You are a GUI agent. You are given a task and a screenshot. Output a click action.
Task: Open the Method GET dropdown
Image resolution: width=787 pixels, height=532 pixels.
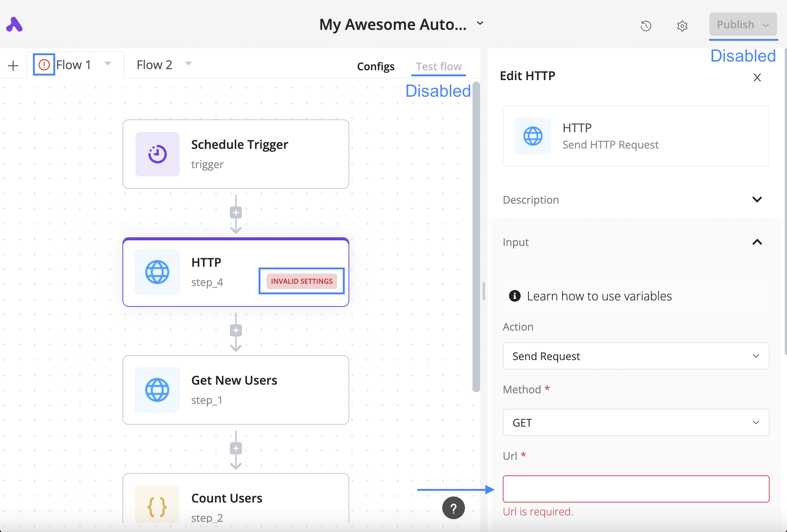[x=636, y=422]
